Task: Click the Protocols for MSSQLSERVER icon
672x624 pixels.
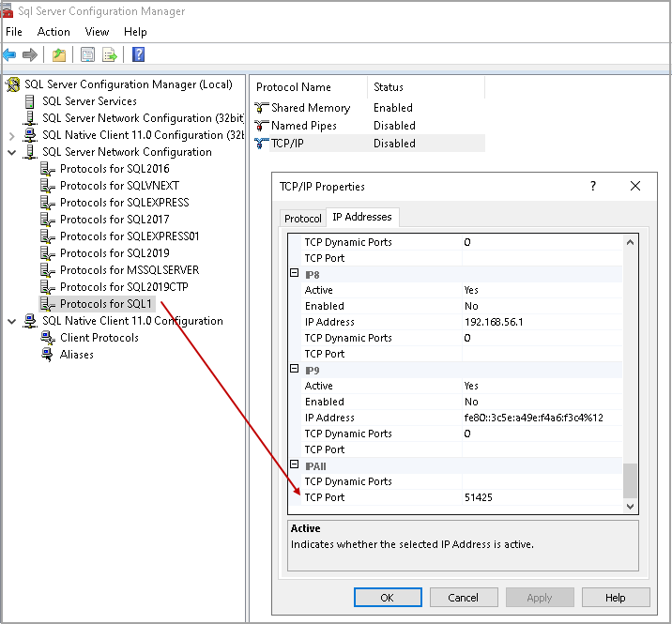Action: tap(47, 270)
